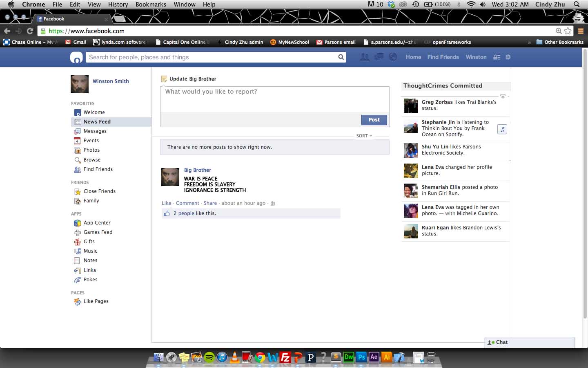Screen dimensions: 588x368
Task: Click Chrome's reload button
Action: point(30,31)
